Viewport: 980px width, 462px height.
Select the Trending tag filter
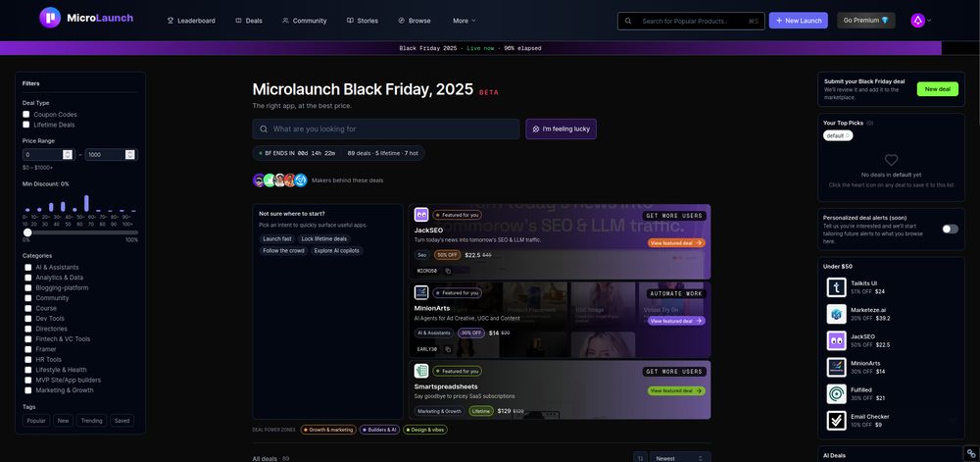click(x=91, y=421)
